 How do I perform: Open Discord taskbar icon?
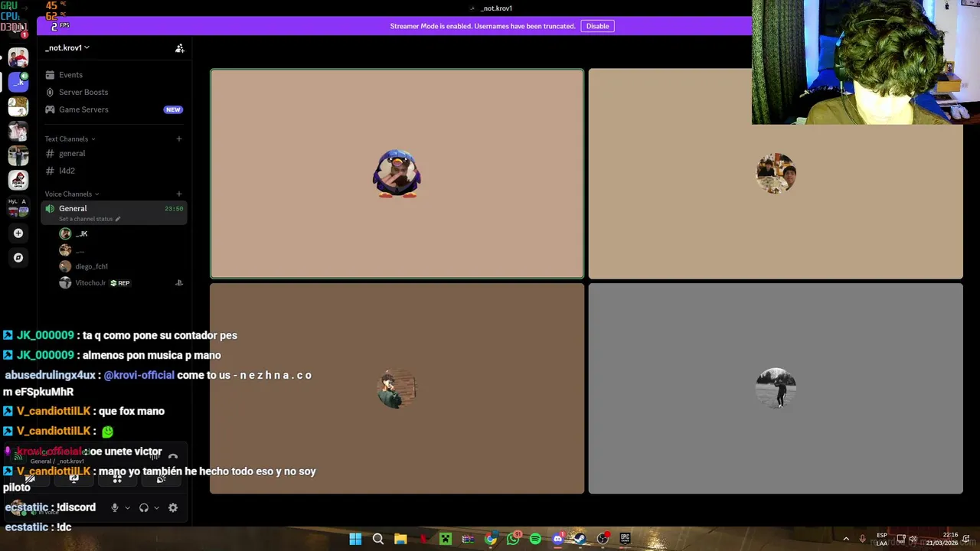coord(558,539)
